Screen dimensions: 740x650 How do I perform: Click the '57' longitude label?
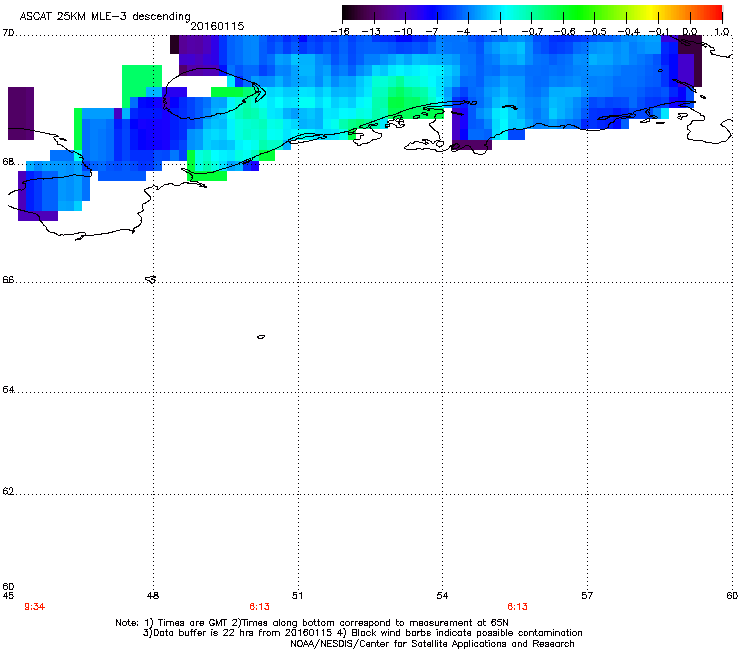click(587, 596)
